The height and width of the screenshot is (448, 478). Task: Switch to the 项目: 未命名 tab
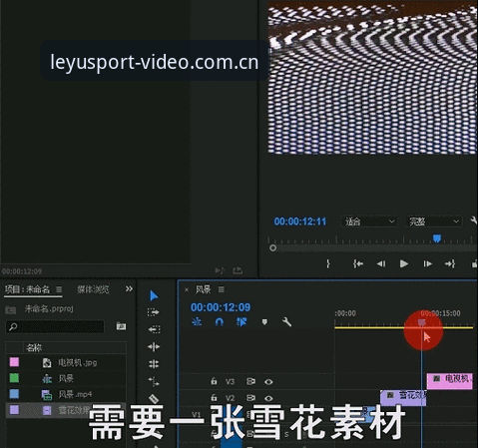(x=27, y=289)
